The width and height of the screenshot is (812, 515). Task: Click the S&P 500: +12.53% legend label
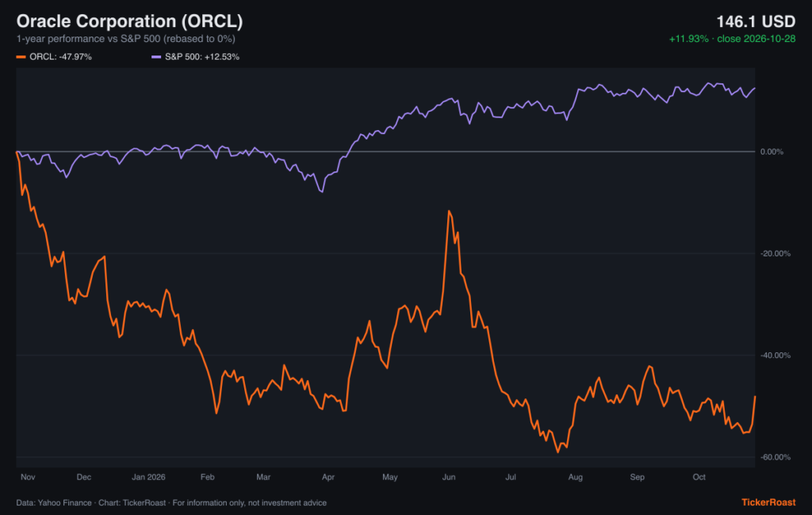pos(202,57)
